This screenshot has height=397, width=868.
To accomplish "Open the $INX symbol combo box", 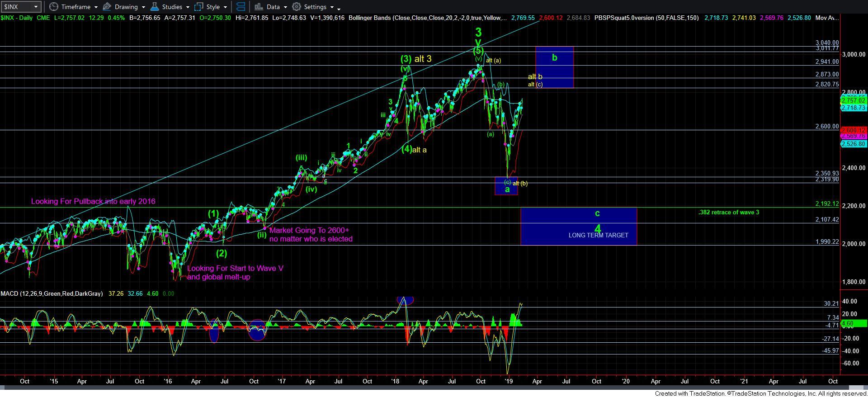I will click(x=21, y=7).
